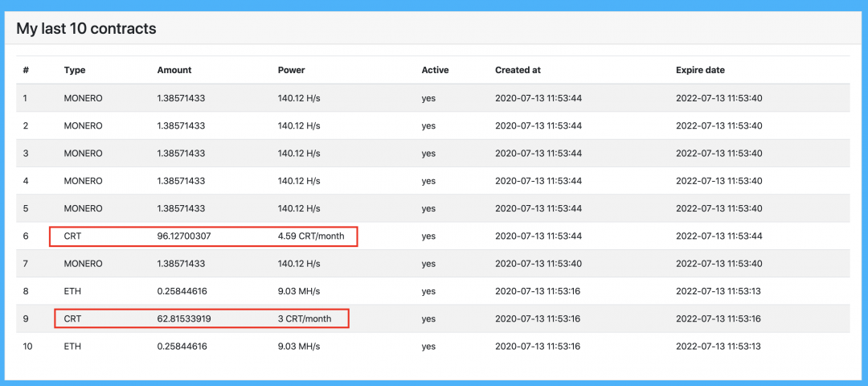
Task: Click the Amount column header
Action: pyautogui.click(x=174, y=70)
